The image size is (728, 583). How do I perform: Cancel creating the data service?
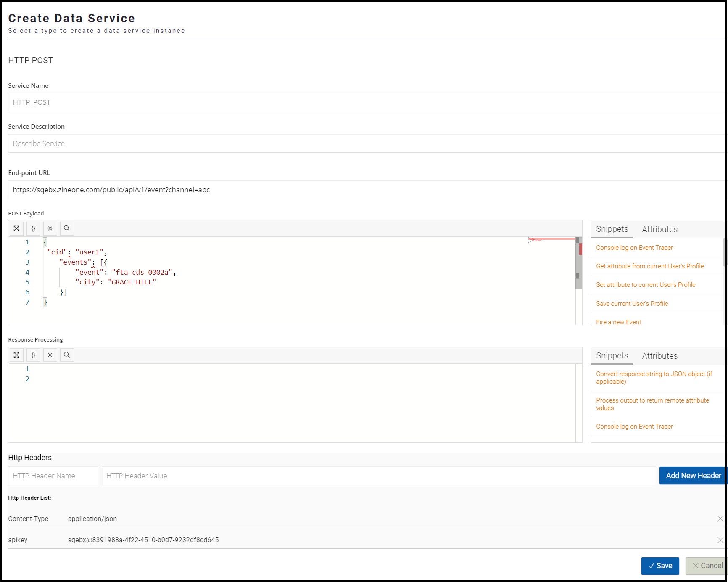click(707, 566)
